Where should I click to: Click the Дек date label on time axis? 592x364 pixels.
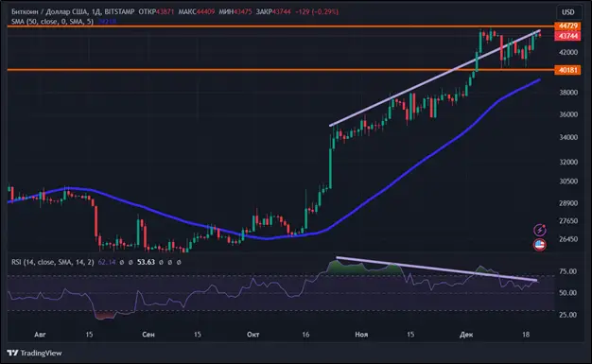pos(466,335)
